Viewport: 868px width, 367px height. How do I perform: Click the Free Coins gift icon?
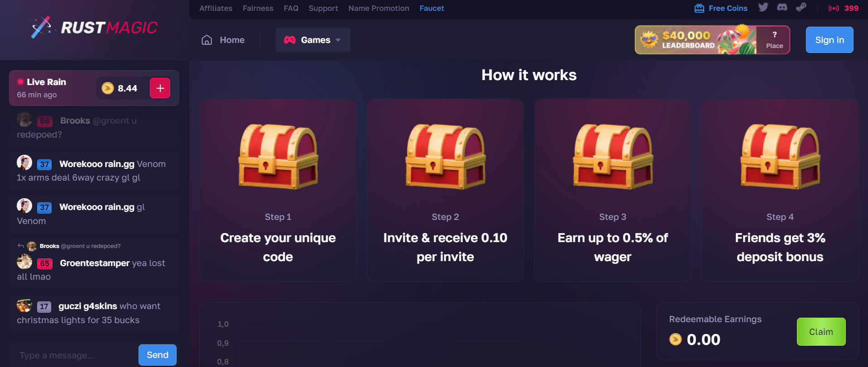tap(699, 8)
